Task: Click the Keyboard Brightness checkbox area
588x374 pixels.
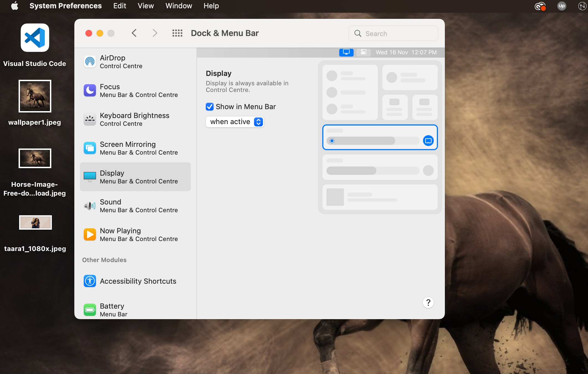Action: [135, 119]
